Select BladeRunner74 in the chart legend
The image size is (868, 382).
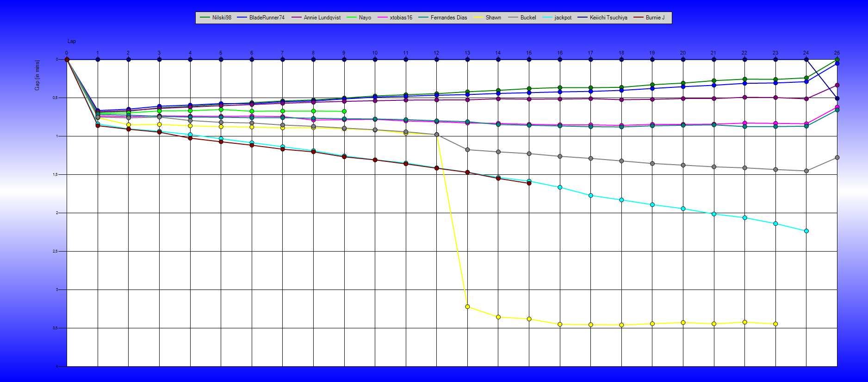pyautogui.click(x=267, y=18)
